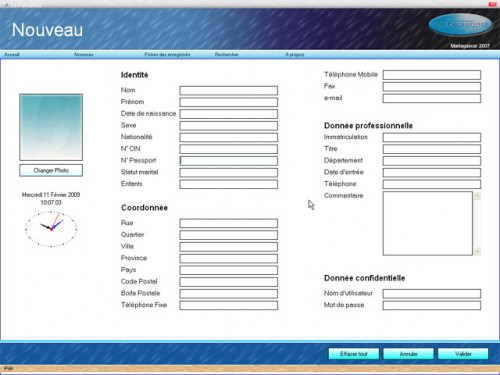500x375 pixels.
Task: Click the e-mail input field
Action: tap(432, 98)
